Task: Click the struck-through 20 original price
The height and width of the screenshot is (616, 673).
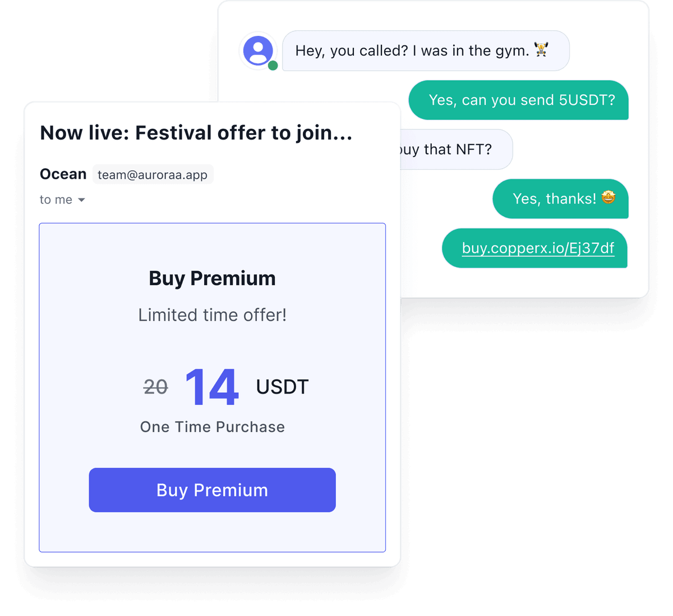Action: pos(156,387)
